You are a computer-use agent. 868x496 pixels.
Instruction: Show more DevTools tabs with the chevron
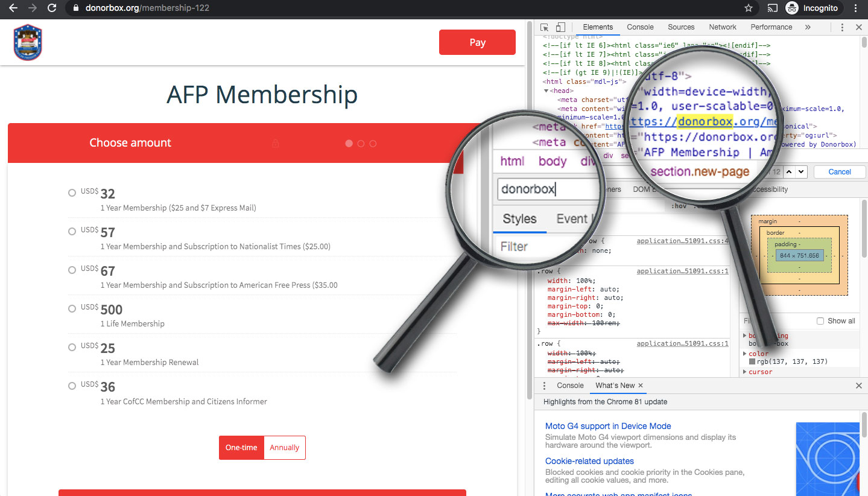coord(808,27)
